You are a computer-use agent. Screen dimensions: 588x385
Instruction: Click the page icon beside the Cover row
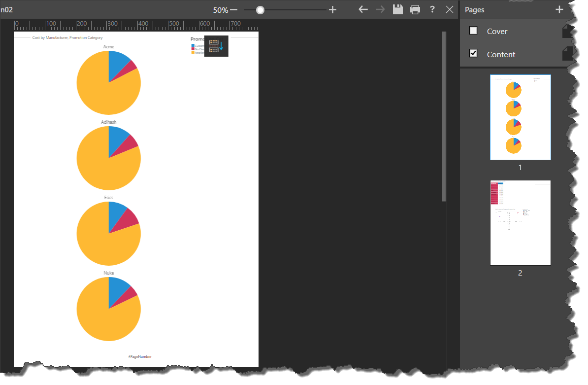(x=567, y=31)
